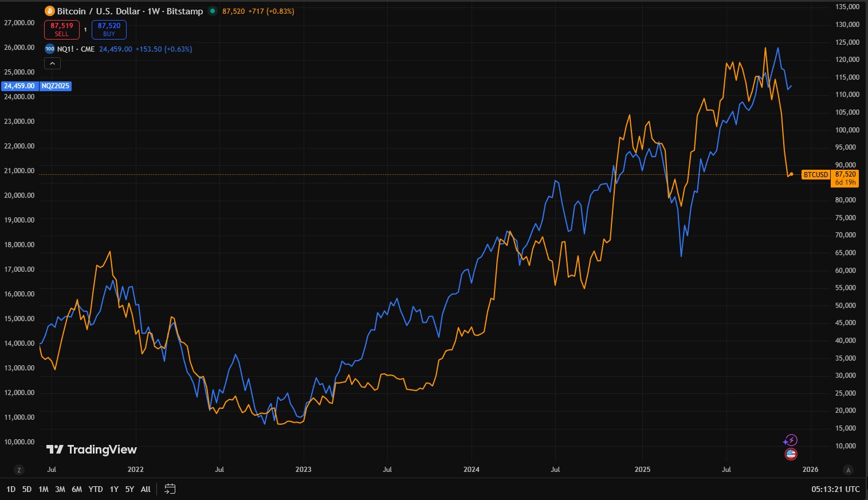The height and width of the screenshot is (500, 868).
Task: Click the Bitcoin / U.S. Dollar chart title
Action: tap(130, 11)
